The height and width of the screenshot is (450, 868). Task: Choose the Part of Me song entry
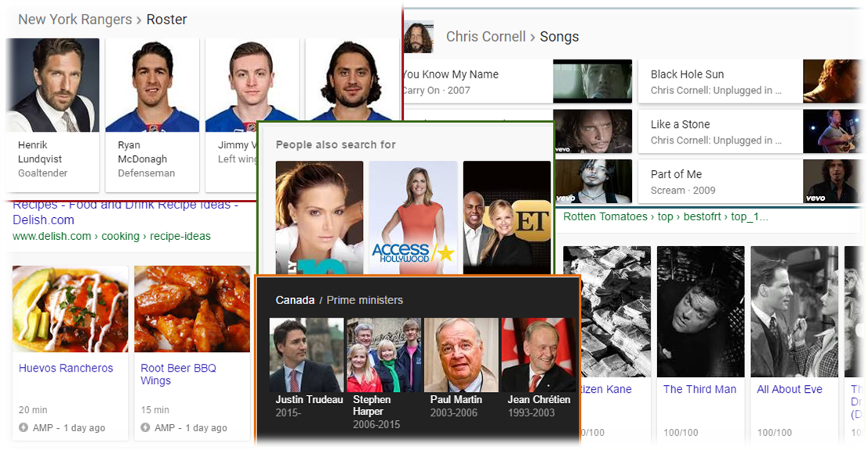pyautogui.click(x=676, y=174)
